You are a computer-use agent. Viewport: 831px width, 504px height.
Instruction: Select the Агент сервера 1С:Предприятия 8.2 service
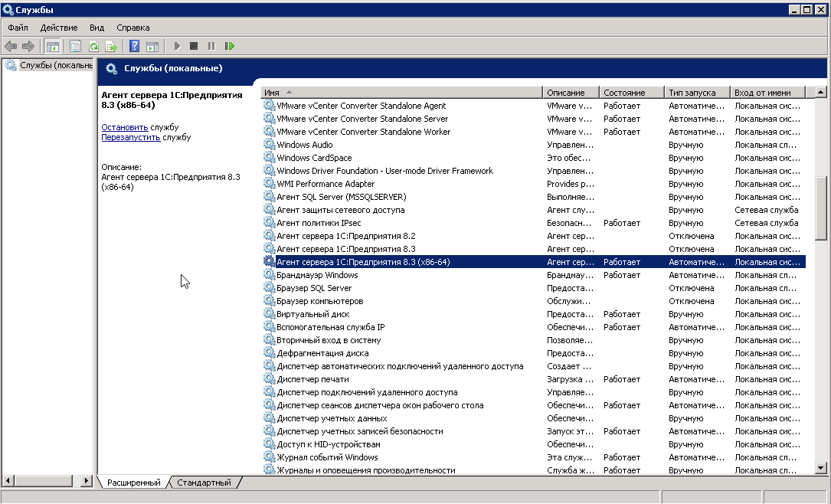[x=534, y=236]
